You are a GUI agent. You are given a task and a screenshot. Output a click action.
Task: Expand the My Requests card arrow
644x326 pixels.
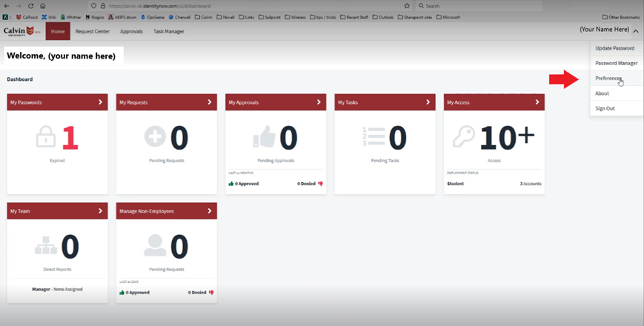(210, 102)
